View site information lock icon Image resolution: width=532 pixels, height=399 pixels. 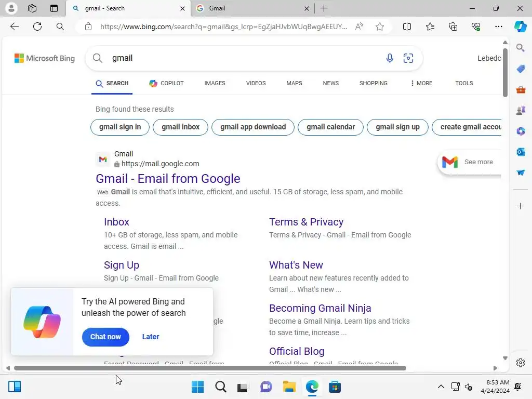pos(88,26)
